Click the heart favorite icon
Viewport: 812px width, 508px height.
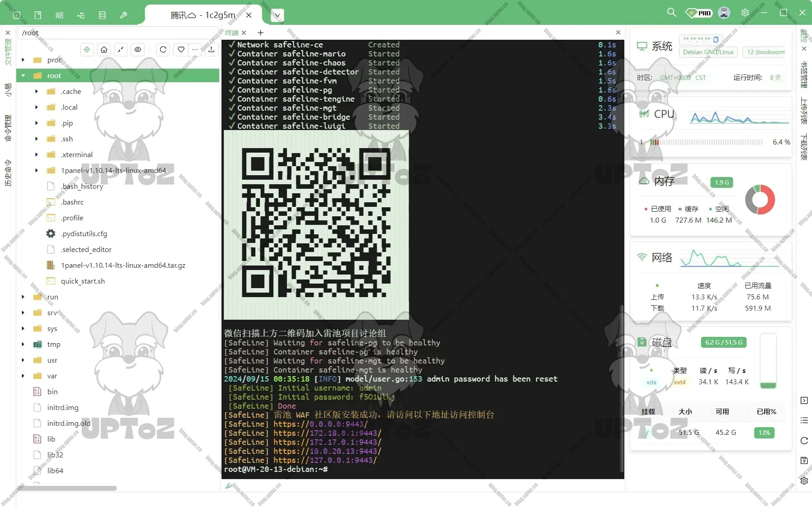(x=181, y=50)
